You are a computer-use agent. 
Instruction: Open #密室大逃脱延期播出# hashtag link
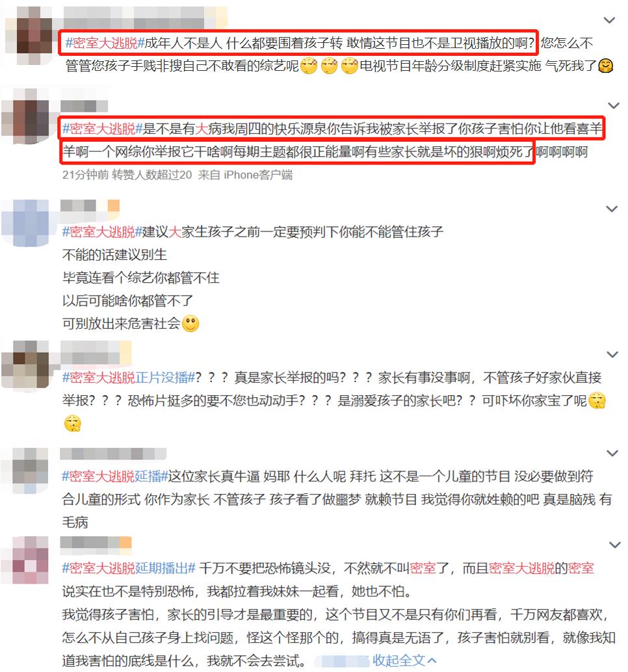tap(129, 568)
